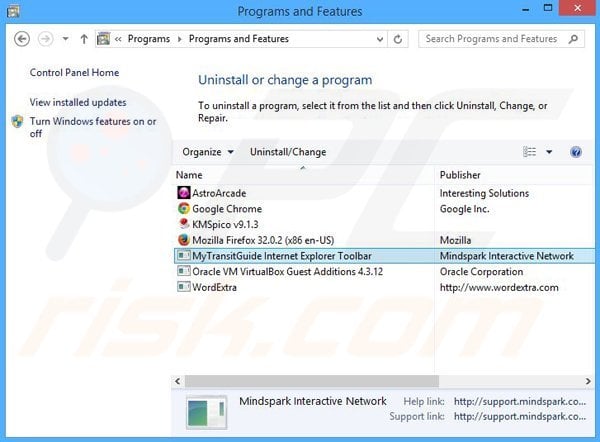600x442 pixels.
Task: Open the address bar history dropdown
Action: tap(380, 39)
